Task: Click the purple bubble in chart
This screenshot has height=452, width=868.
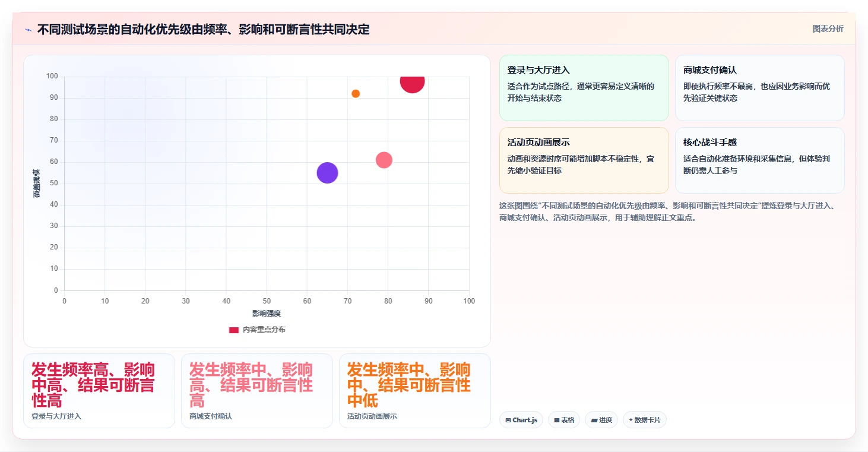Action: (327, 173)
